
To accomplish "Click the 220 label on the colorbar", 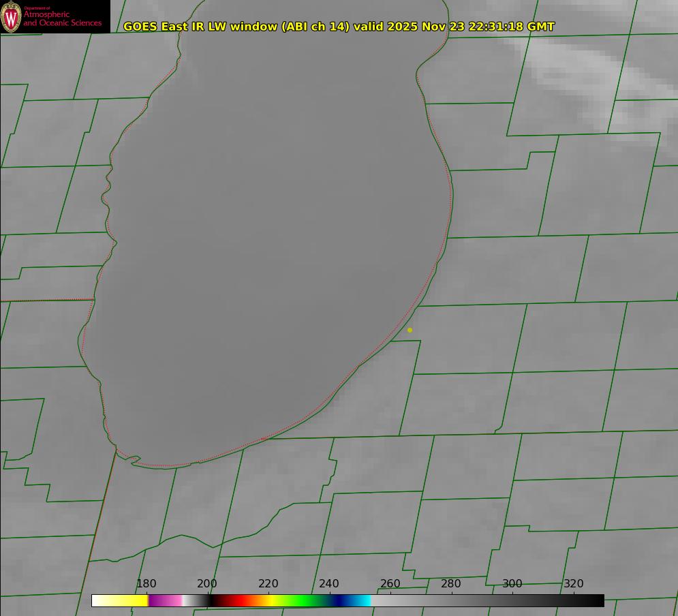I will pos(268,583).
